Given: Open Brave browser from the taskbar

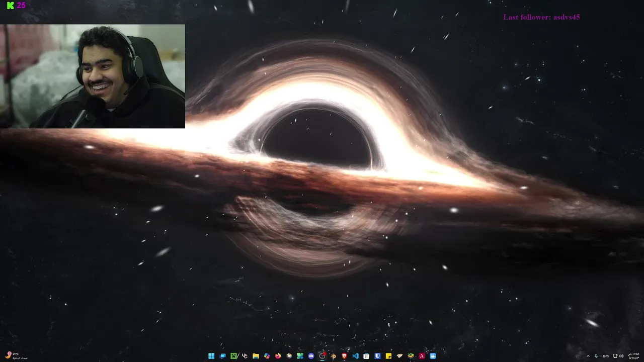Looking at the screenshot, I should 344,356.
